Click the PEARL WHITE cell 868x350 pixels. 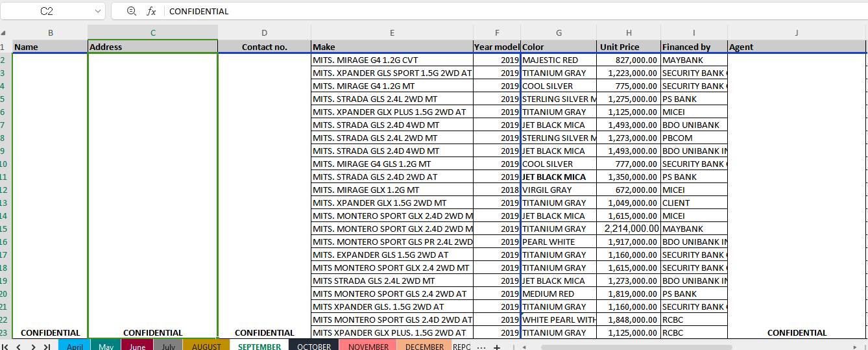pyautogui.click(x=559, y=242)
